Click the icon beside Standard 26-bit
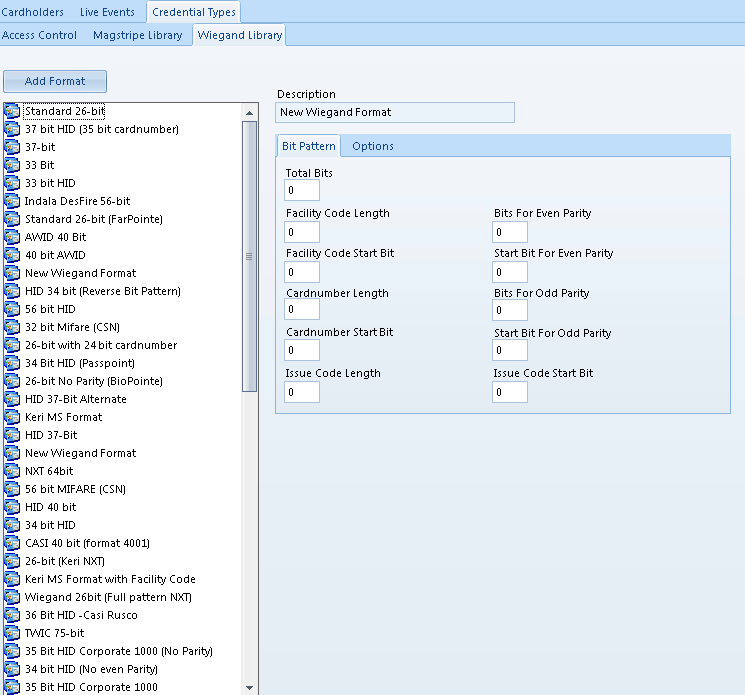 [12, 111]
